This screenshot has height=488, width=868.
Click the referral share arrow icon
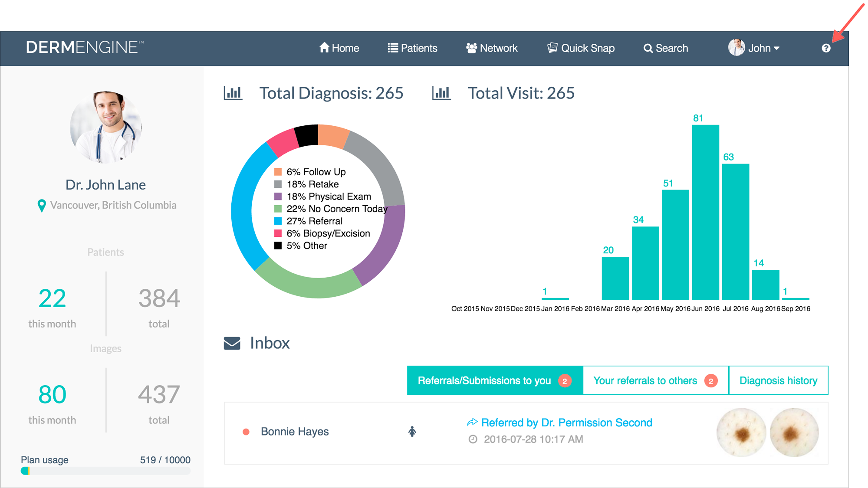(472, 422)
